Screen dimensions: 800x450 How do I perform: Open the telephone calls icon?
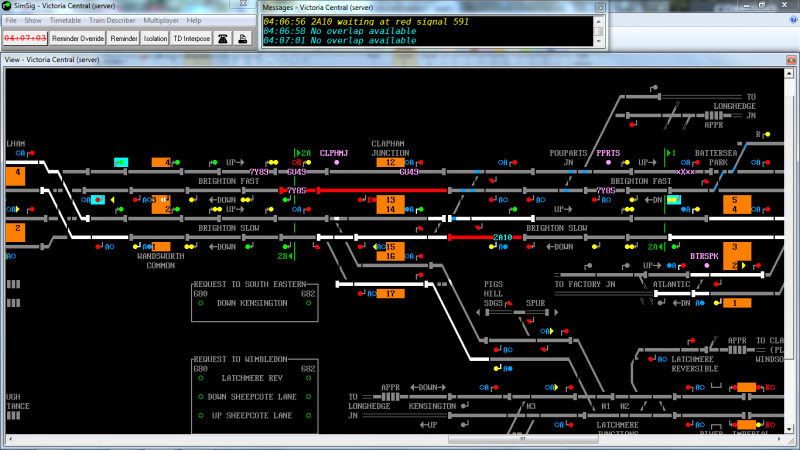pos(223,38)
